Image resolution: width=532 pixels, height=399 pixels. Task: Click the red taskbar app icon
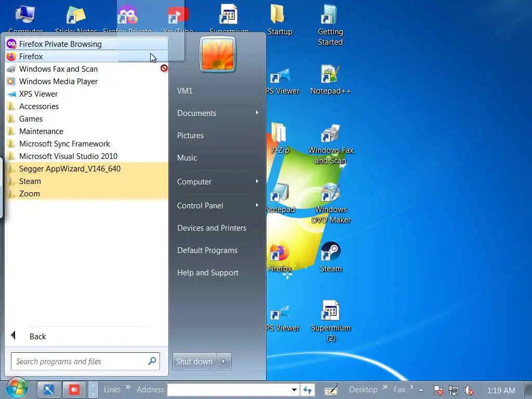[x=74, y=390]
